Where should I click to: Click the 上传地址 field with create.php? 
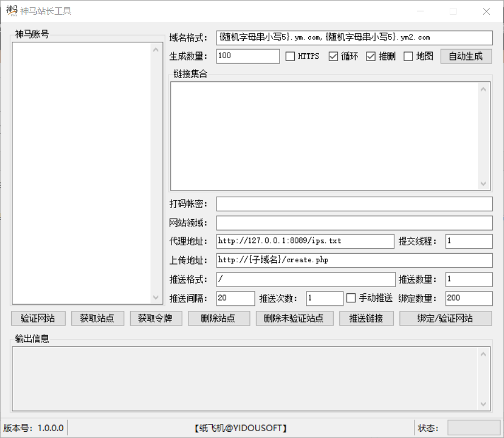tap(354, 260)
